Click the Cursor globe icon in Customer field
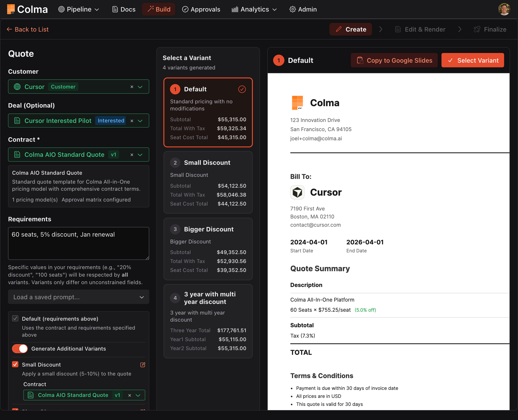 pyautogui.click(x=17, y=87)
